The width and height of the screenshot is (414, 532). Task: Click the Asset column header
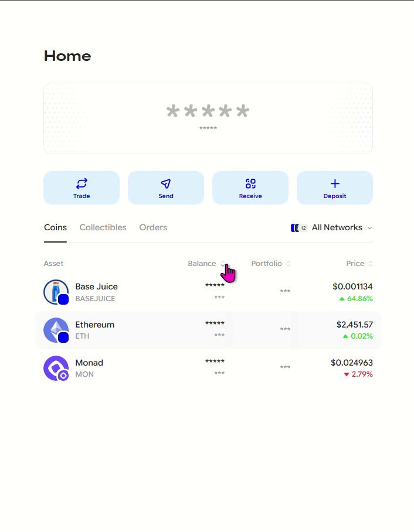[x=53, y=264]
